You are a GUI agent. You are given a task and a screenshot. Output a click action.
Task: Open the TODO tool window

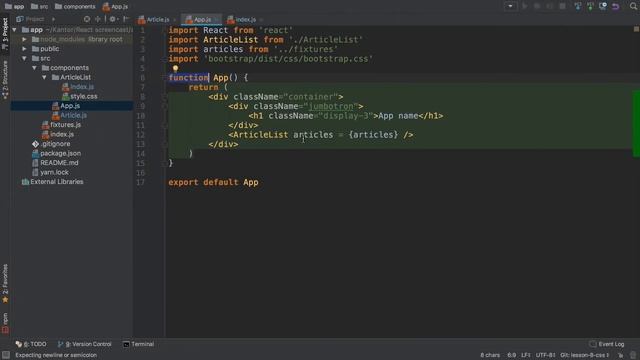coord(31,344)
